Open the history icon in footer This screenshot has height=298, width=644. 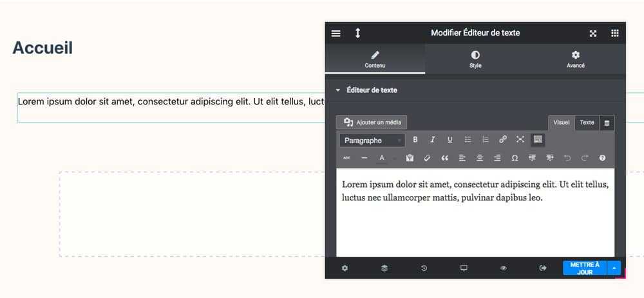point(424,268)
